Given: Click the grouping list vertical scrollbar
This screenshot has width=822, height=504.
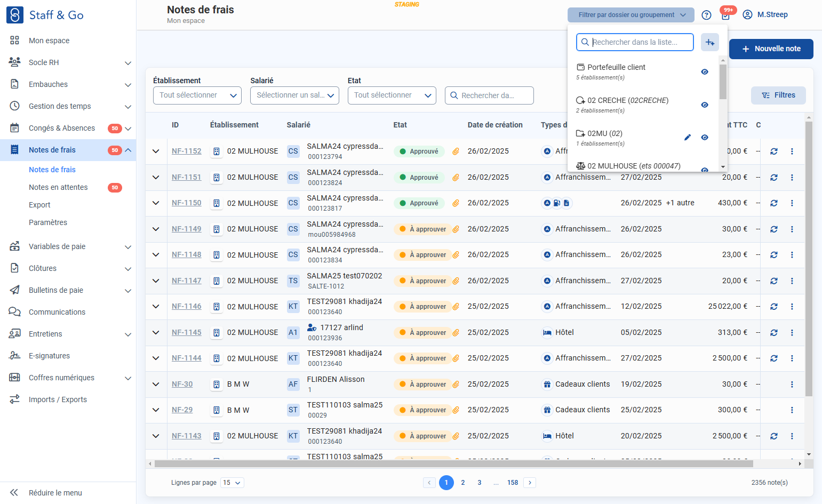Looking at the screenshot, I should [x=723, y=82].
